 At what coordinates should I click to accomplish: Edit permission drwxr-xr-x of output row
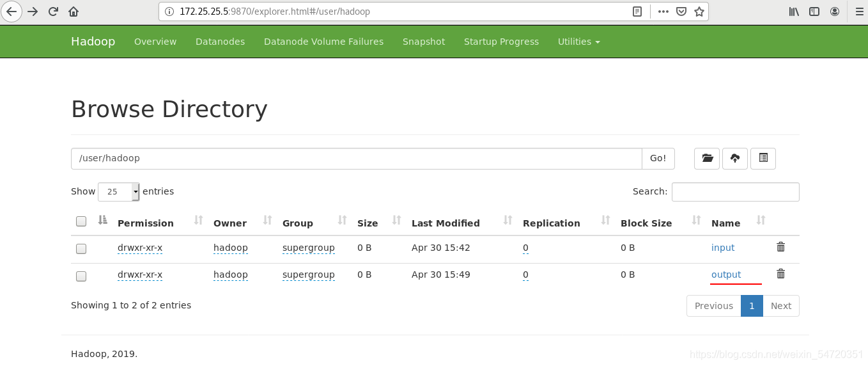click(x=140, y=274)
